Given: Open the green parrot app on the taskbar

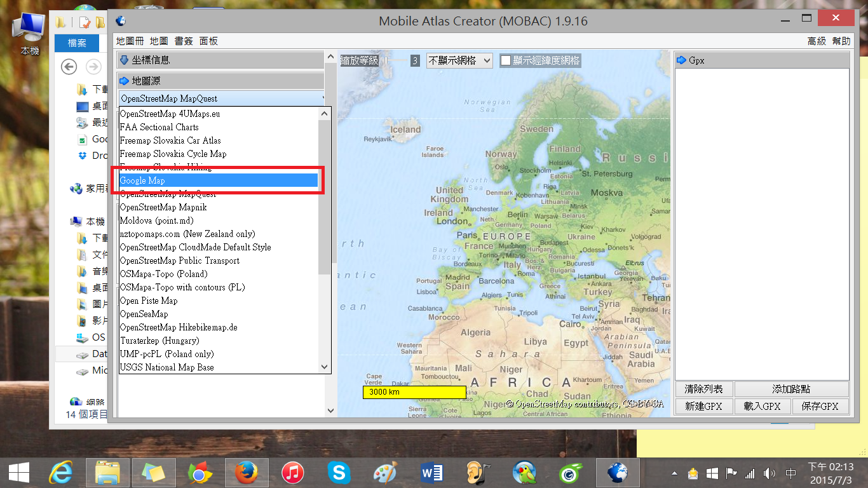Looking at the screenshot, I should [524, 473].
